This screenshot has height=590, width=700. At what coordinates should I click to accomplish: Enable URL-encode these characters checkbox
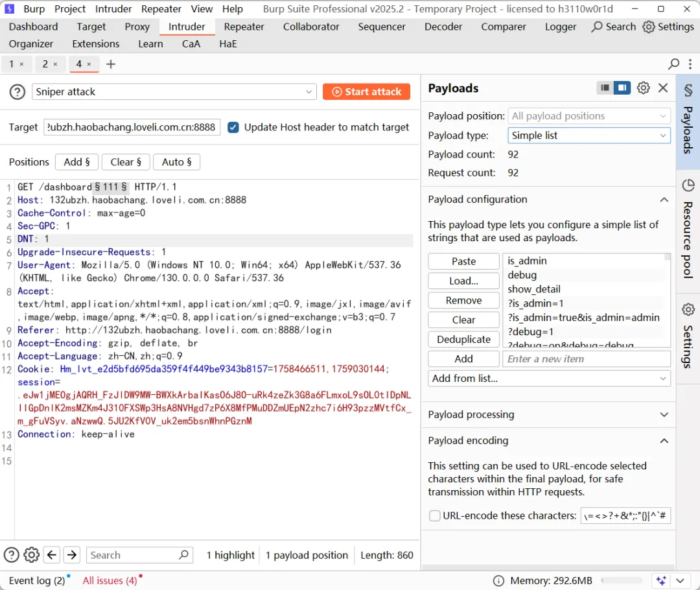point(434,516)
